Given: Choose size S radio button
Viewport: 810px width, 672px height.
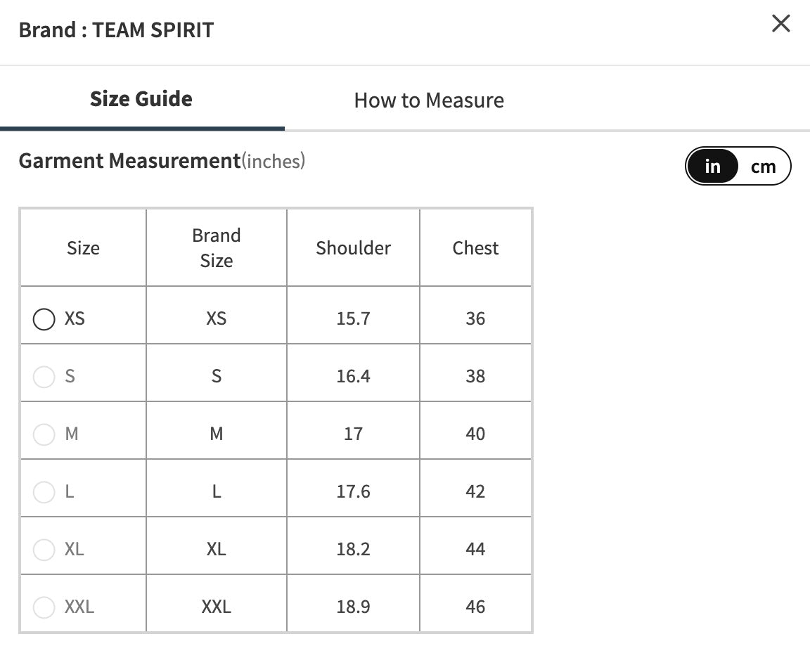Looking at the screenshot, I should click(x=44, y=377).
